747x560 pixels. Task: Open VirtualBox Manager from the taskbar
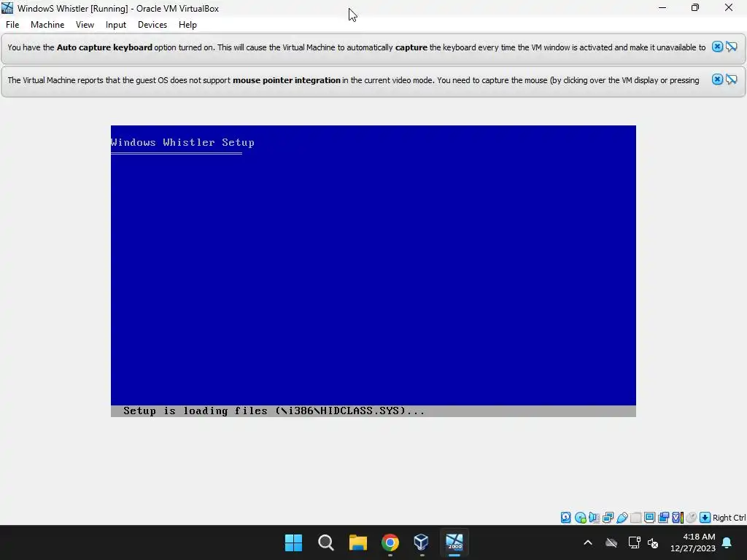click(422, 542)
